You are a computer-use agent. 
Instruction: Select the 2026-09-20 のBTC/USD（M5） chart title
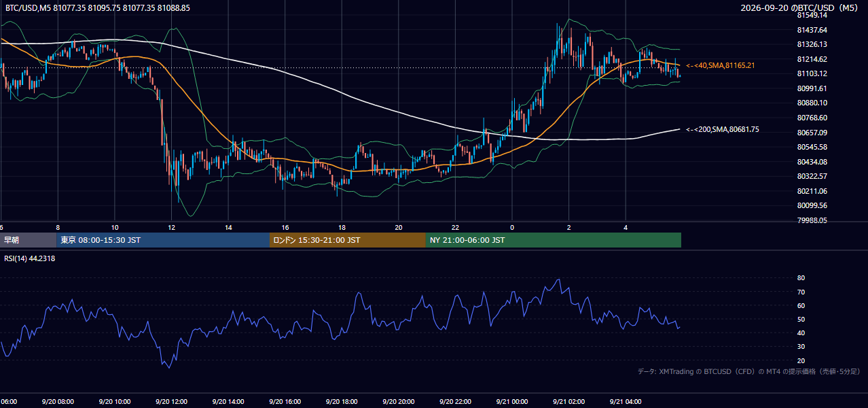click(800, 7)
